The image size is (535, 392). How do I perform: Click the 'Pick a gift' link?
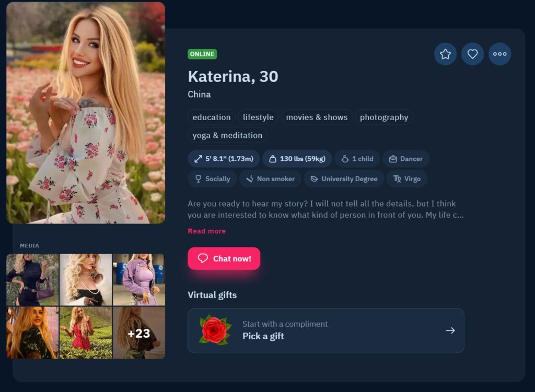262,336
